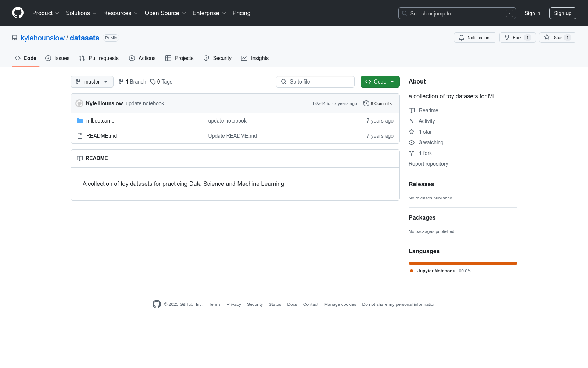The width and height of the screenshot is (588, 368).
Task: Click Kyle Hounslow author name
Action: click(x=104, y=103)
